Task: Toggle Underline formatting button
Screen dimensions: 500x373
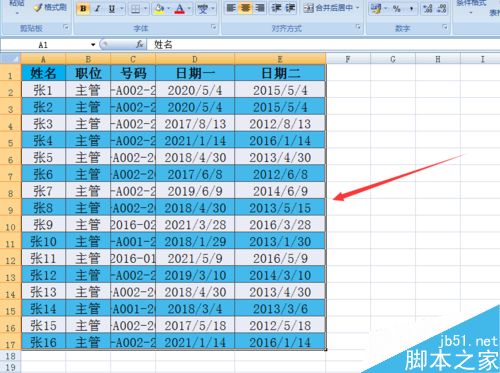Action: pyautogui.click(x=112, y=9)
